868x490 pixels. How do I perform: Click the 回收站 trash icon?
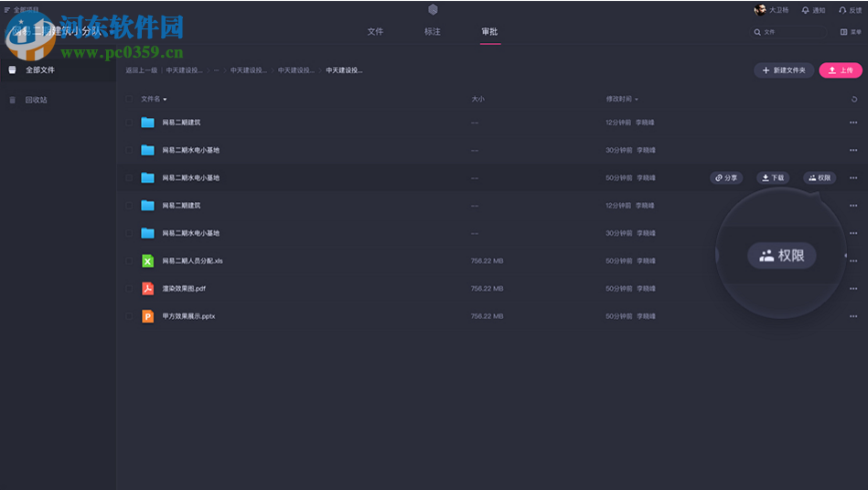(12, 100)
